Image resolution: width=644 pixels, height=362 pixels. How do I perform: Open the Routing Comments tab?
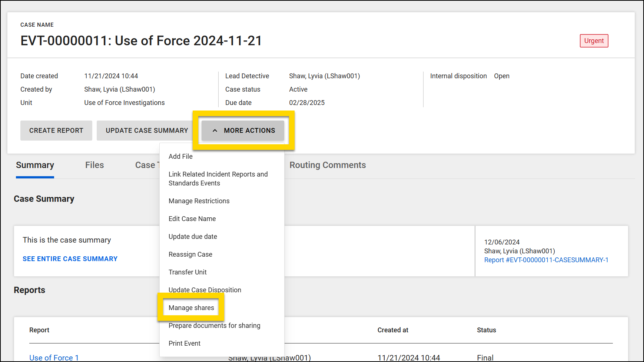click(x=328, y=165)
